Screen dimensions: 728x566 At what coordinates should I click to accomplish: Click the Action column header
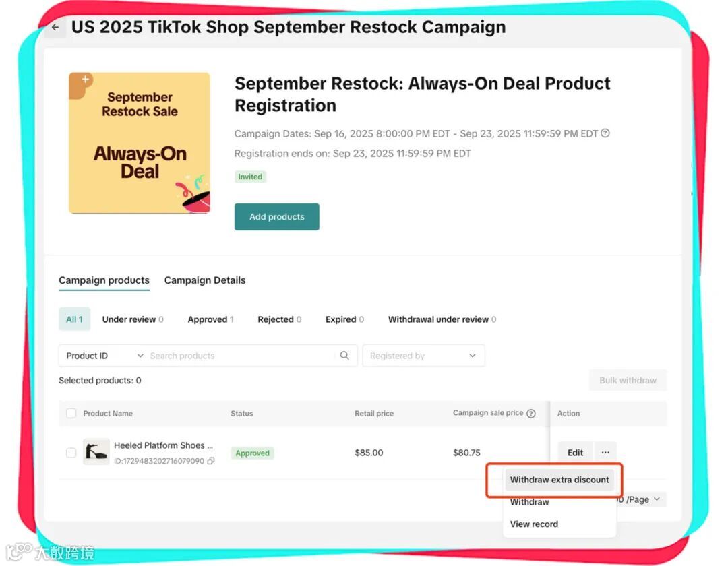point(568,413)
